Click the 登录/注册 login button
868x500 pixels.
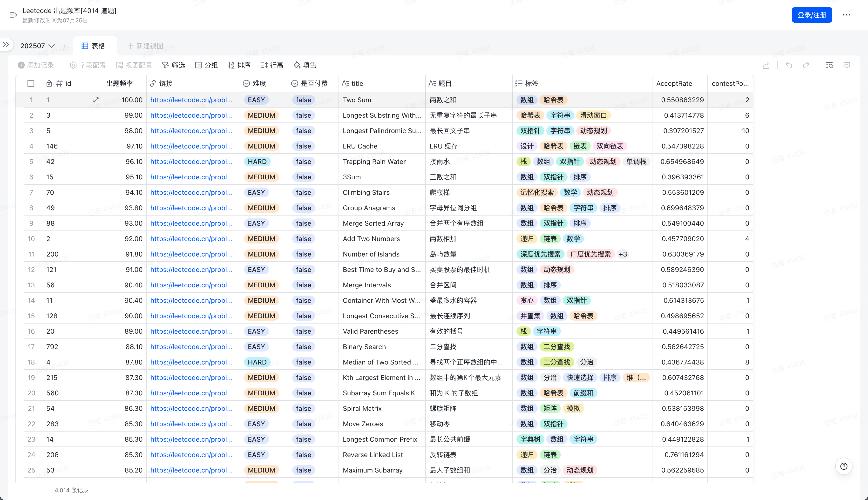(x=812, y=15)
